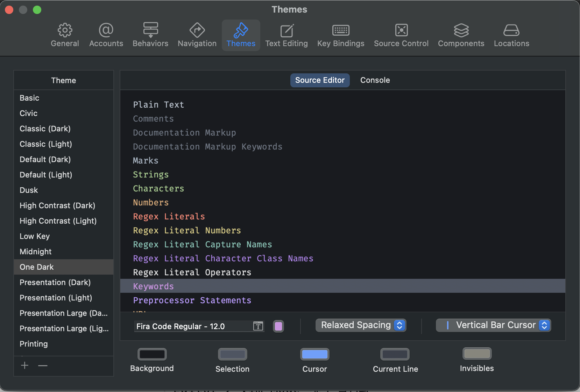Viewport: 580px width, 392px height.
Task: Select the Low Key theme
Action: 64,236
